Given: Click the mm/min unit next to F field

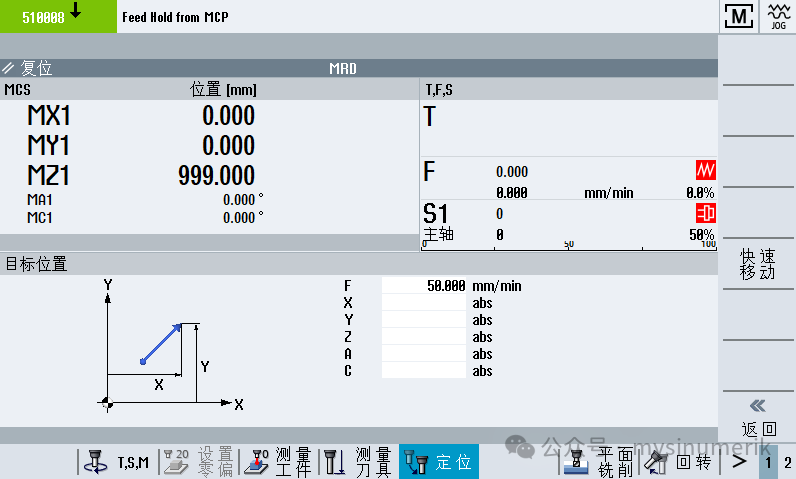Looking at the screenshot, I should click(x=496, y=286).
